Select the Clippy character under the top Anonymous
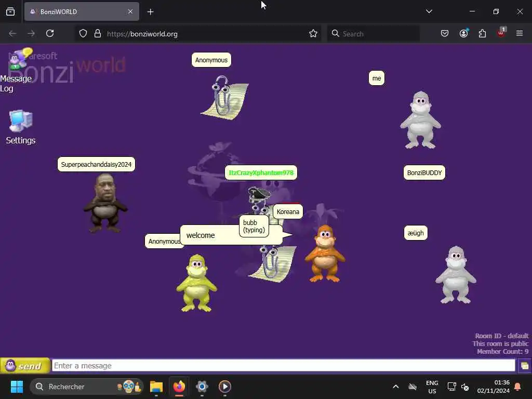 (224, 97)
